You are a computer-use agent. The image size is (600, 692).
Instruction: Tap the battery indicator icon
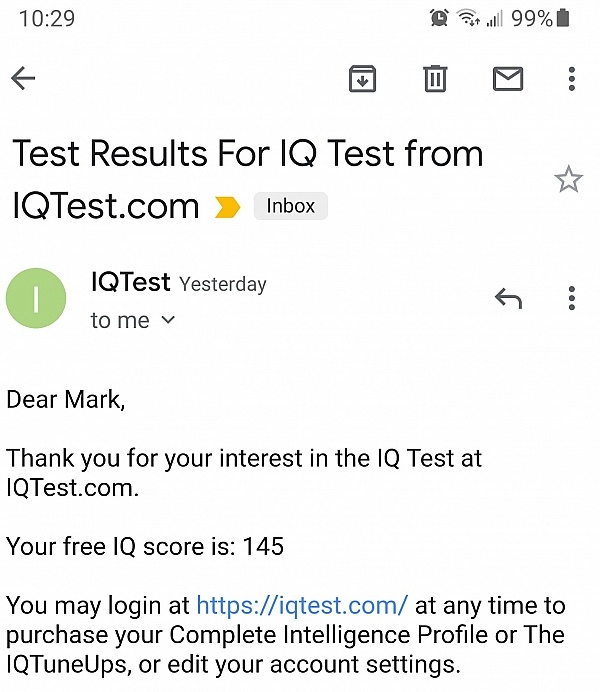pos(564,18)
